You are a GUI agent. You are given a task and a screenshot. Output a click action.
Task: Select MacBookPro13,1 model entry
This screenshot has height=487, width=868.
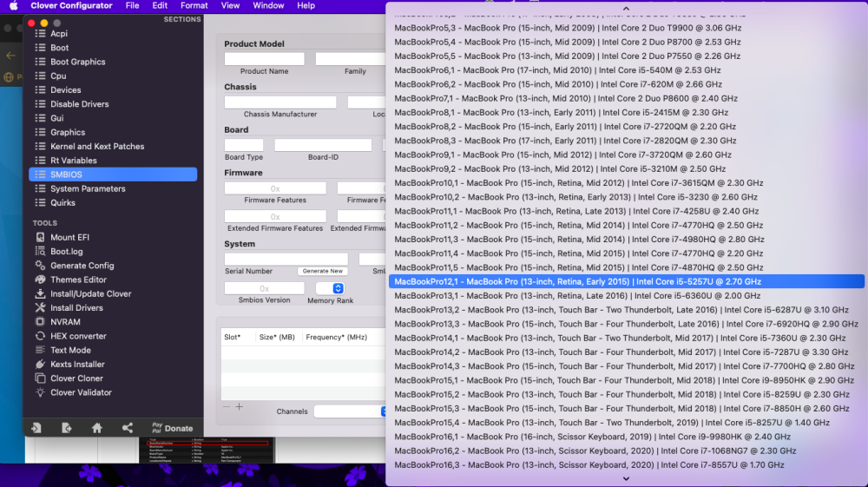pos(626,296)
